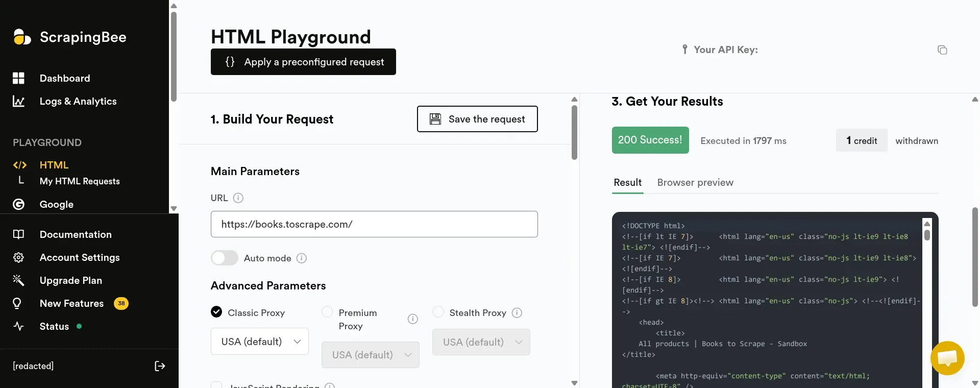Open the New Features link
Image resolution: width=980 pixels, height=388 pixels.
click(71, 303)
